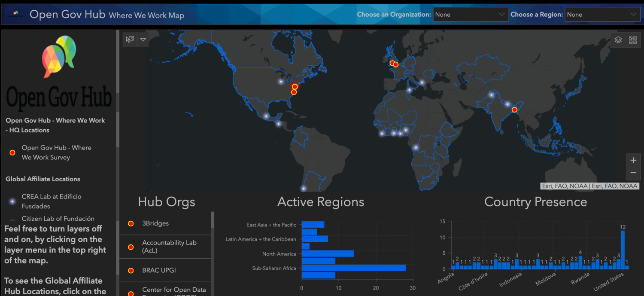Click the 'Hub Orgs' panel title

click(x=167, y=202)
